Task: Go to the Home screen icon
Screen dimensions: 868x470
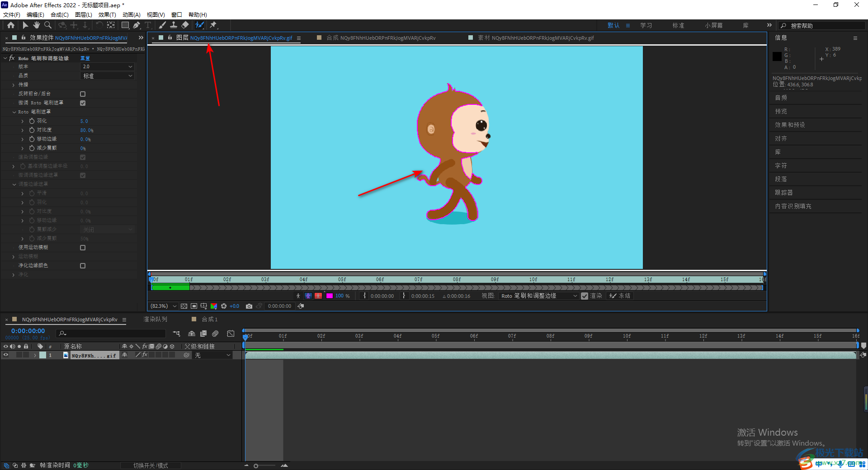Action: pyautogui.click(x=11, y=25)
